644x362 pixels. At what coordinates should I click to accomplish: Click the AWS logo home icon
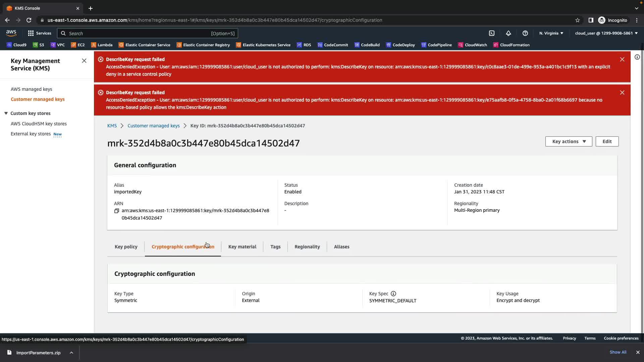pos(11,33)
